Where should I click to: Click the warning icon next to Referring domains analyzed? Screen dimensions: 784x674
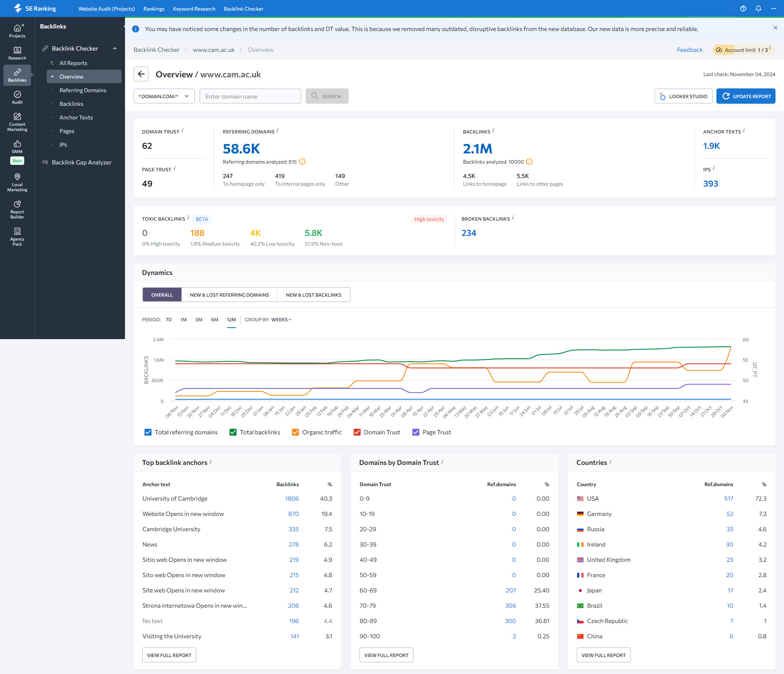[302, 161]
